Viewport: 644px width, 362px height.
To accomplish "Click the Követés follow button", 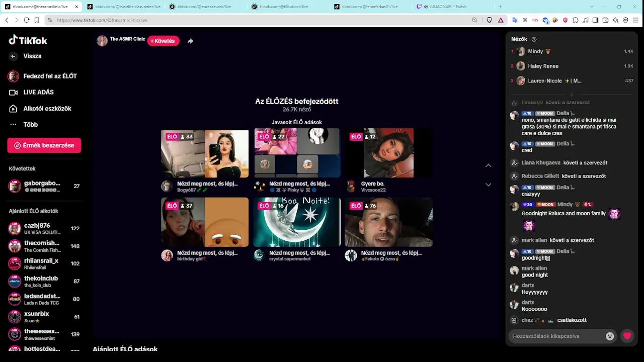I will tap(163, 41).
